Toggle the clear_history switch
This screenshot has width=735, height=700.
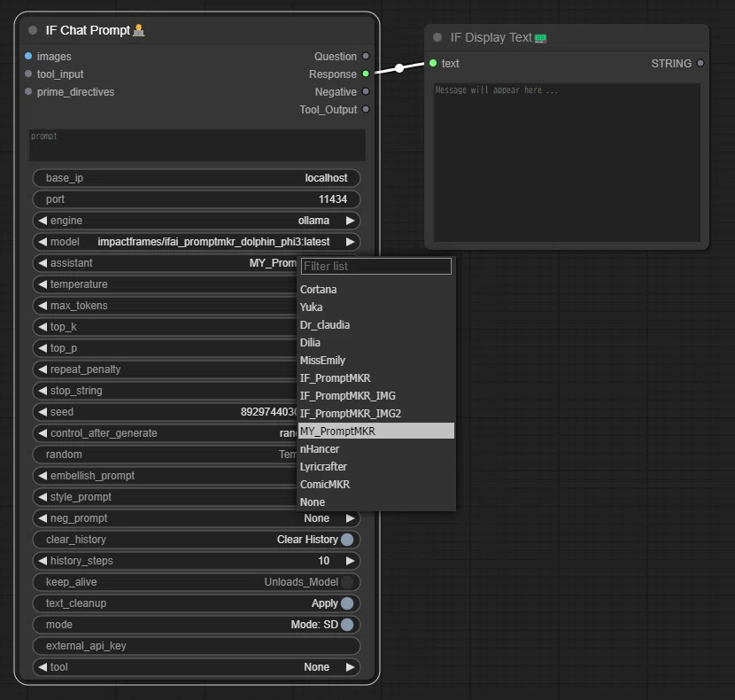pos(347,540)
